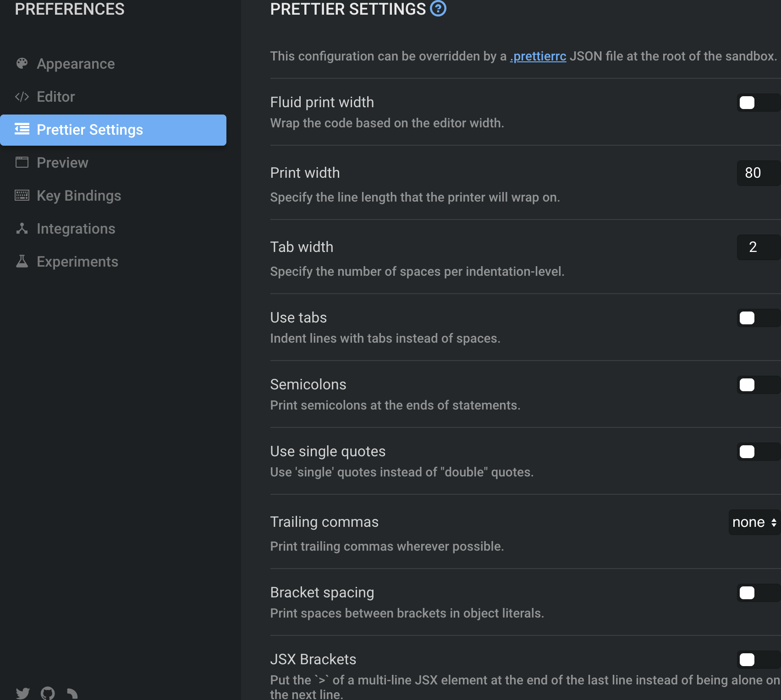781x700 pixels.
Task: Navigate to the Experiments section
Action: [x=77, y=261]
